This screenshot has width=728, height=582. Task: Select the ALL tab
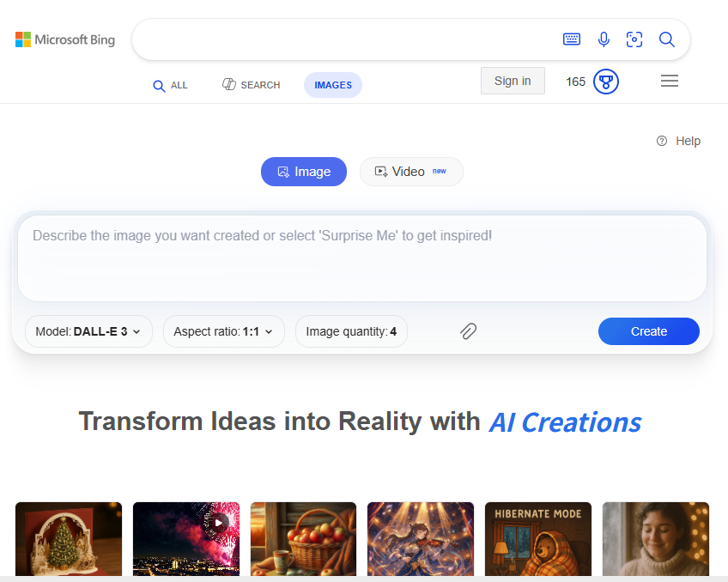170,85
